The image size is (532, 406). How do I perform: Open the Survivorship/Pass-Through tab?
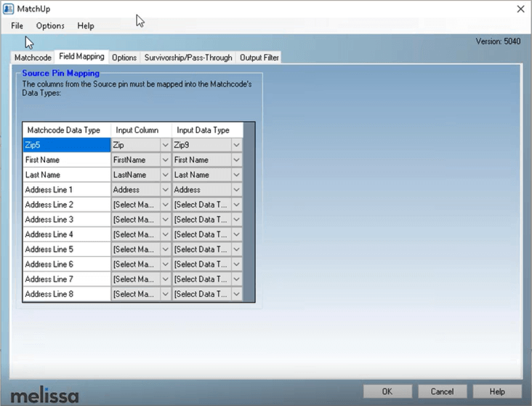click(x=188, y=57)
